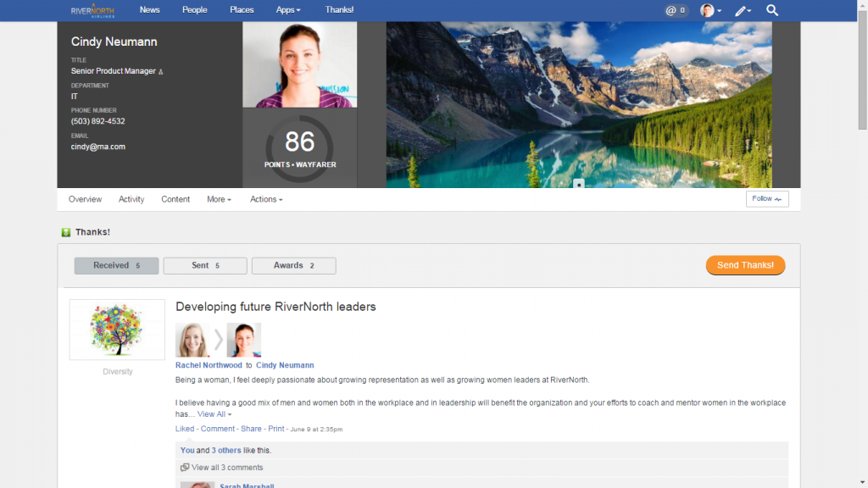The image size is (868, 488).
Task: Expand the Actions dropdown menu
Action: (266, 200)
